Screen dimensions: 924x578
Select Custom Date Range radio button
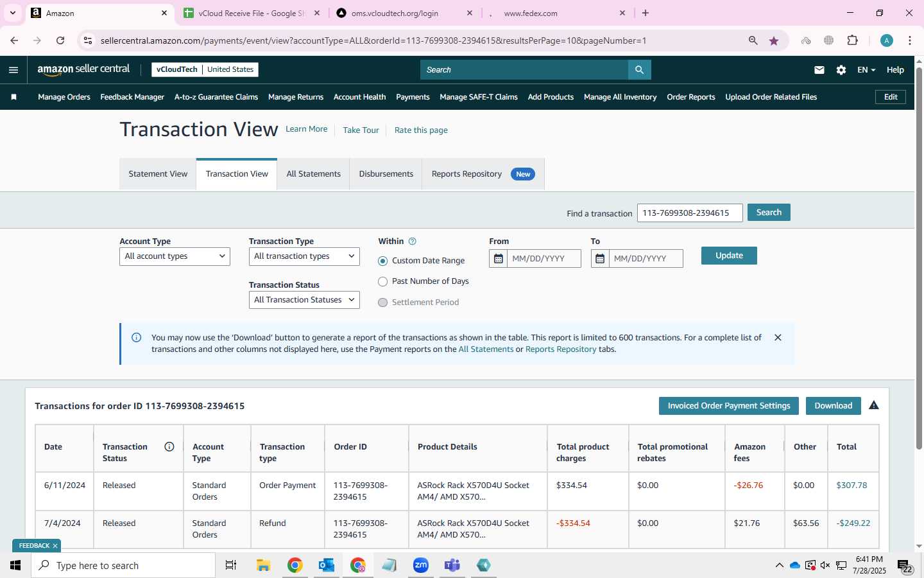tap(383, 261)
